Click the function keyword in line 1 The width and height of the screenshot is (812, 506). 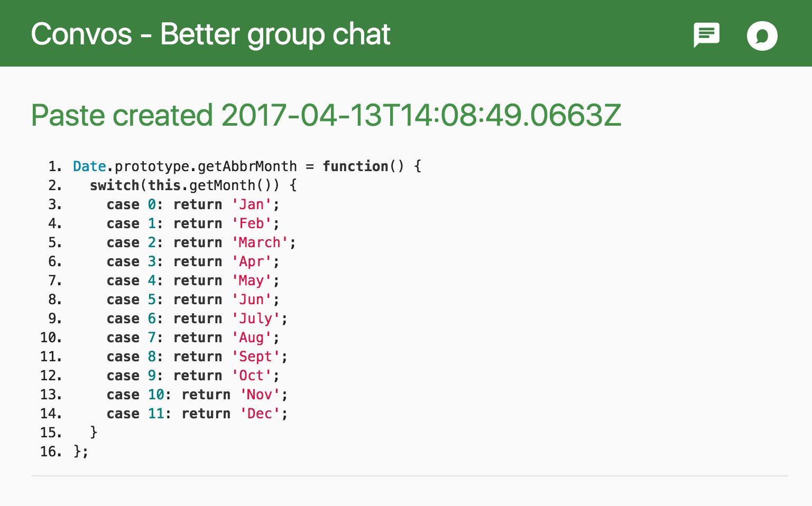coord(356,166)
